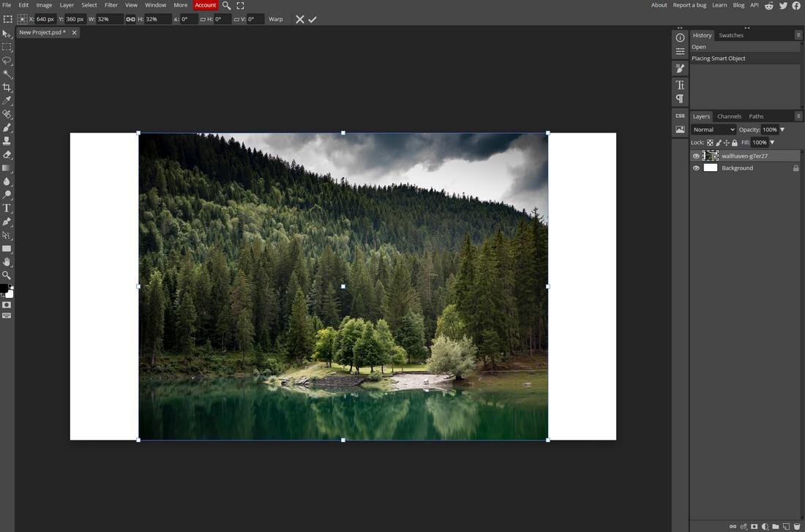Select the Type tool
This screenshot has width=805, height=532.
pos(7,208)
